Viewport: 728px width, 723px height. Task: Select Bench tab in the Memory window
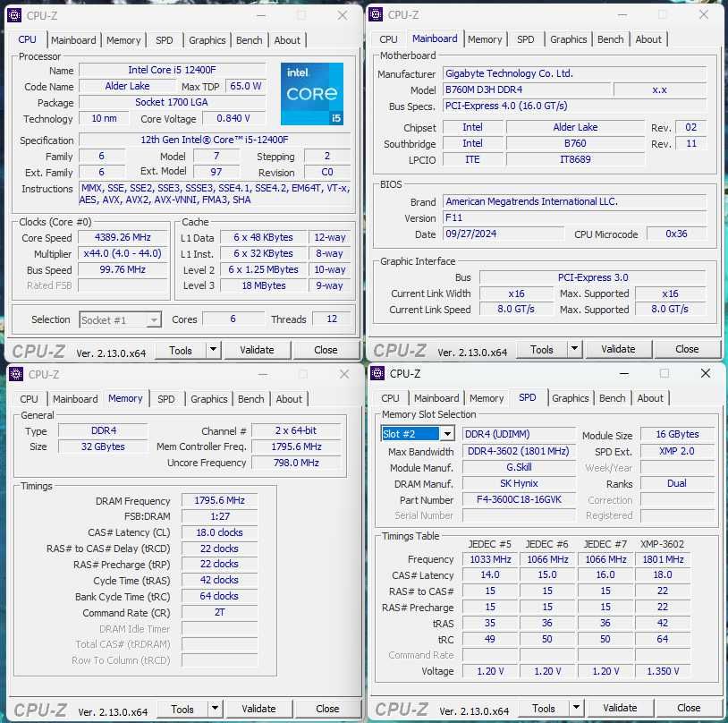(251, 399)
